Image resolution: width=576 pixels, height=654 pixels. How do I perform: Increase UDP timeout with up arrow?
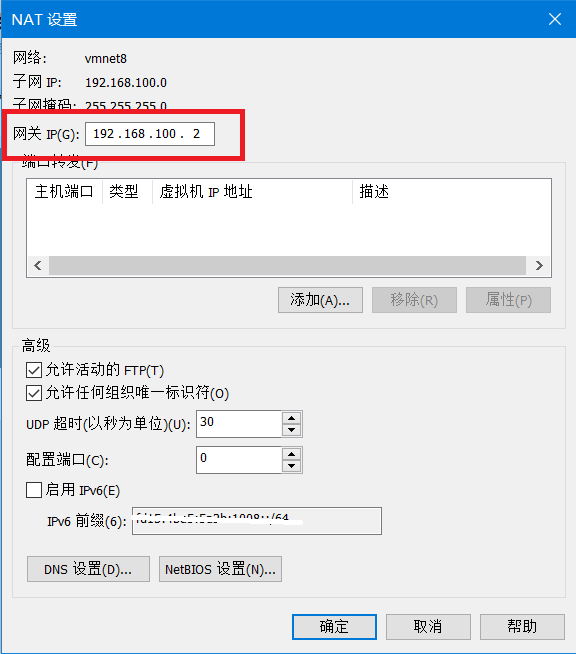pos(292,418)
